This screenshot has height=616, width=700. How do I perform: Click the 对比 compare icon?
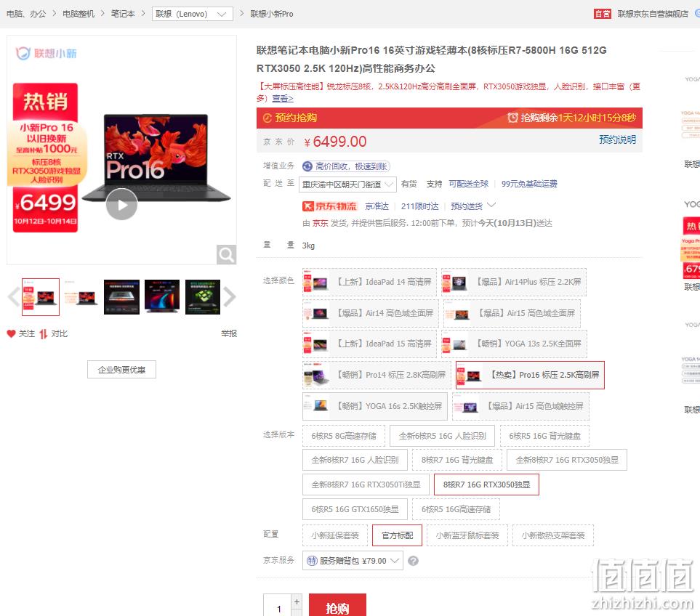(x=44, y=333)
